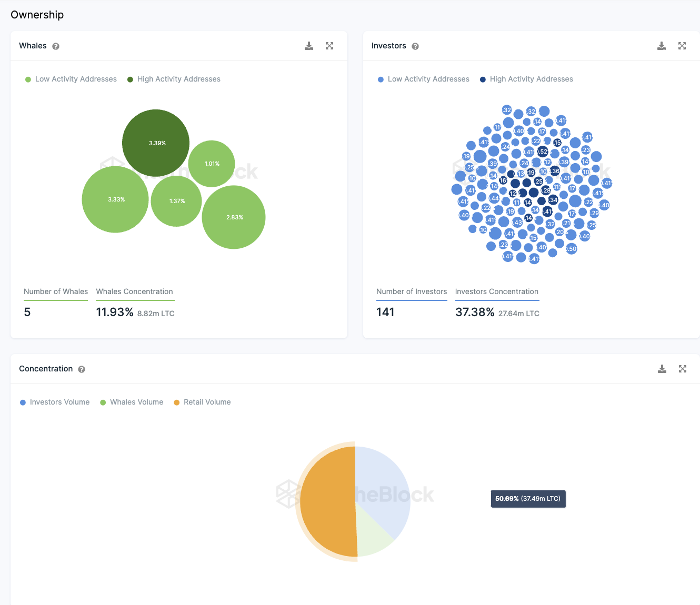Image resolution: width=700 pixels, height=605 pixels.
Task: Toggle Whales Low Activity Addresses legend
Action: tap(71, 79)
